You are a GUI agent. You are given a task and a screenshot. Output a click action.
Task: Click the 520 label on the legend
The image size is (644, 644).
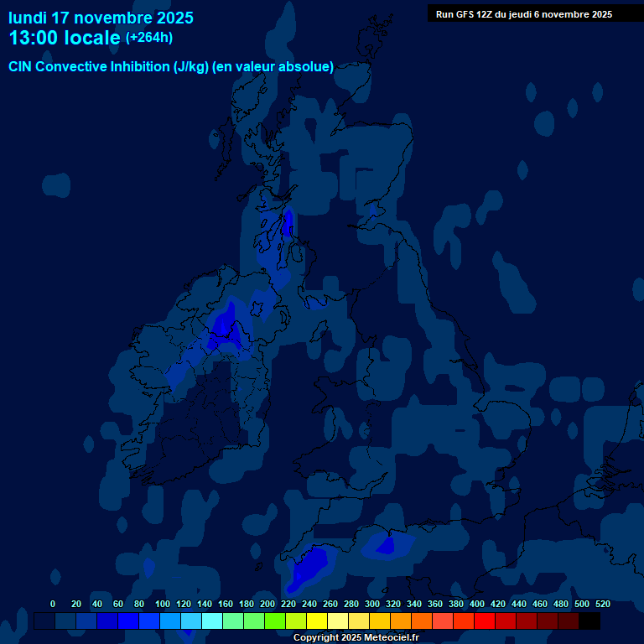click(602, 604)
